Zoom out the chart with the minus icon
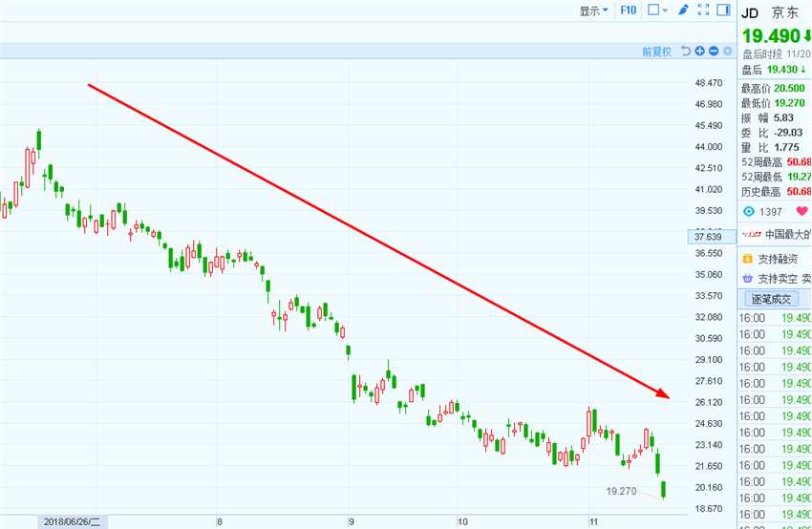This screenshot has height=529, width=812. 714,51
